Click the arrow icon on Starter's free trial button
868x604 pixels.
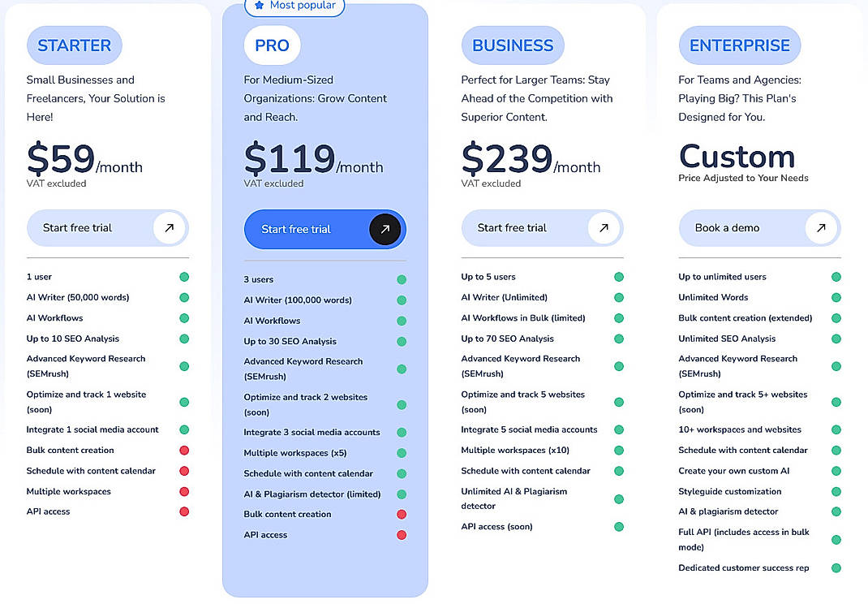pos(170,228)
